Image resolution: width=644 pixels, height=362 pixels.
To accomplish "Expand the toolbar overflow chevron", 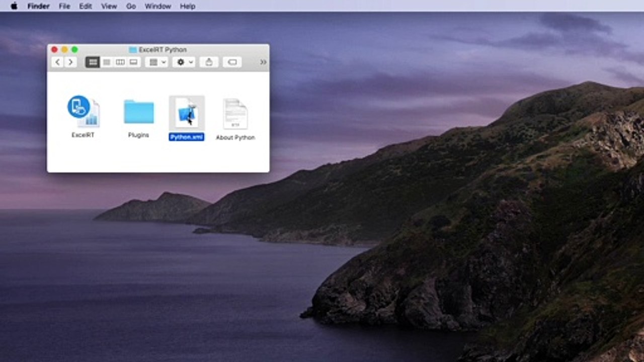I will click(263, 62).
